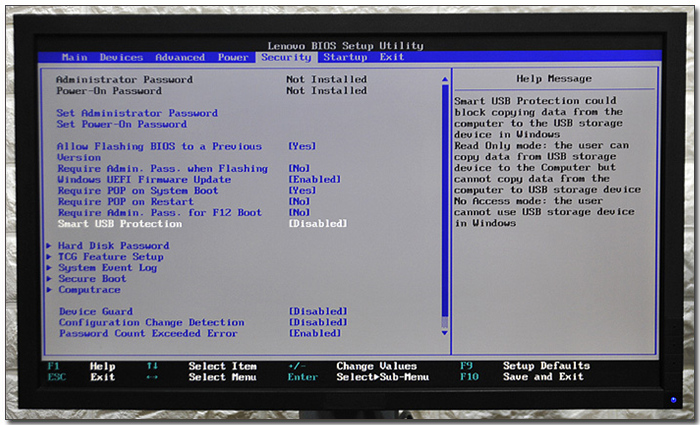Open Computrace submenu

pyautogui.click(x=89, y=290)
